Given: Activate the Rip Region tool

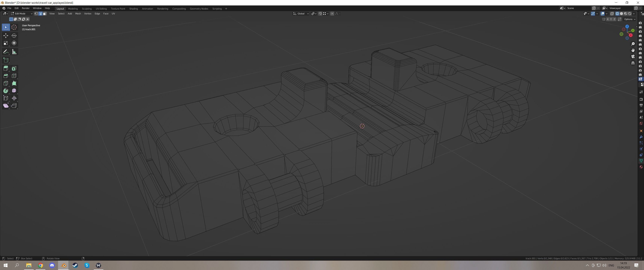Looking at the screenshot, I should pyautogui.click(x=14, y=106).
